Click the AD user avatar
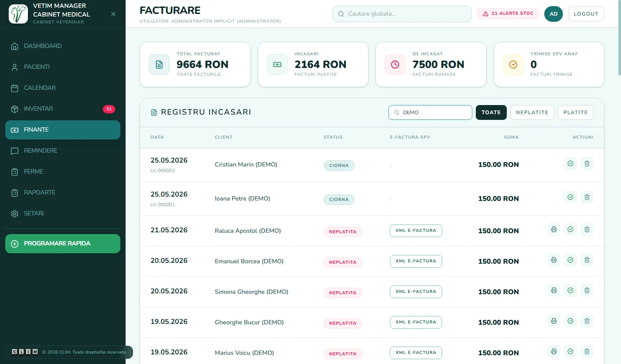This screenshot has height=364, width=621. [x=553, y=14]
